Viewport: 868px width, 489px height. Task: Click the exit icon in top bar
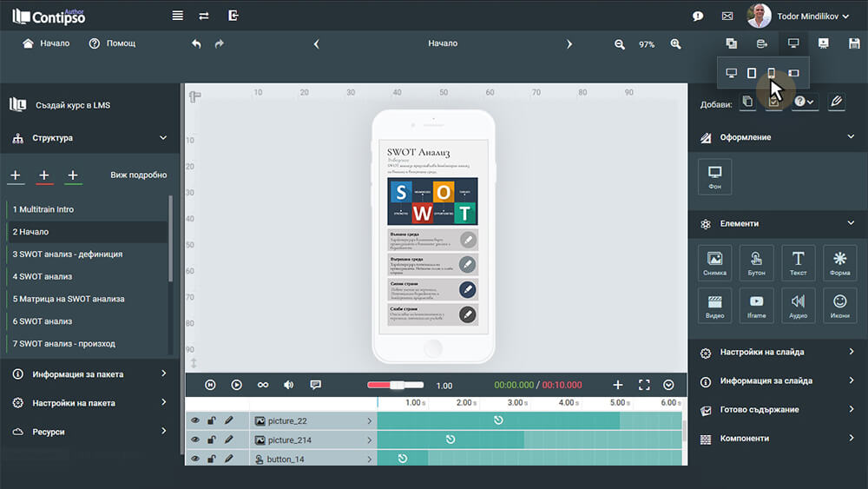coord(233,16)
